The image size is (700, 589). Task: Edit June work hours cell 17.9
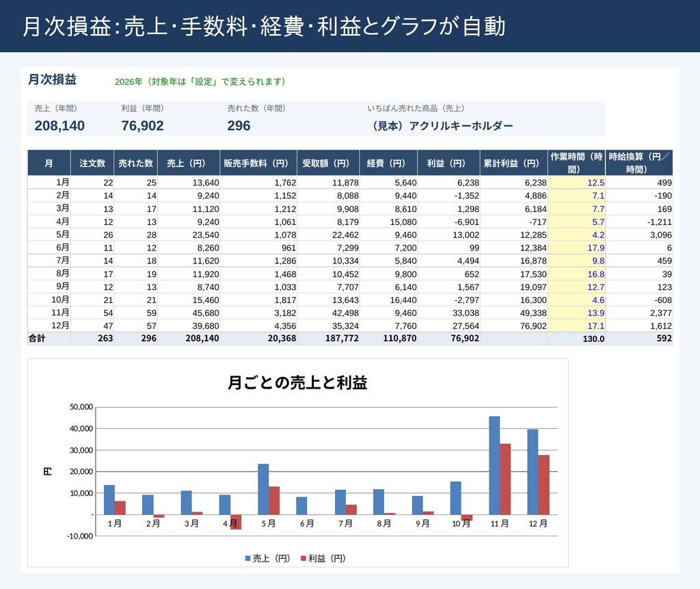(576, 248)
